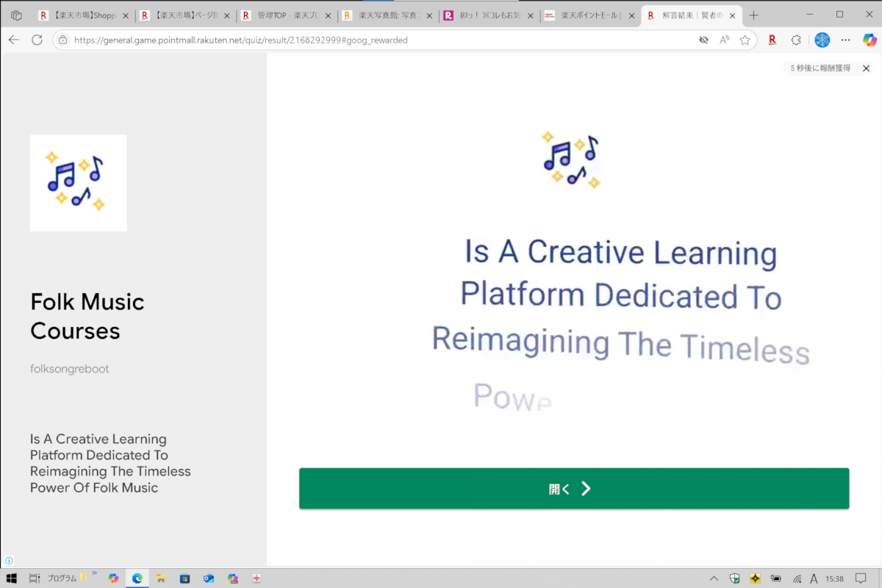Switch to the 【楽天市場】ページ tab
Image resolution: width=882 pixels, height=588 pixels.
tap(186, 15)
